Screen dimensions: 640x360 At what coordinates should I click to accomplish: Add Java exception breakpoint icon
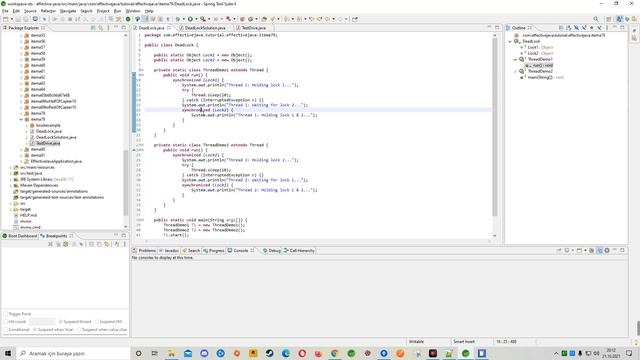pyautogui.click(x=117, y=244)
